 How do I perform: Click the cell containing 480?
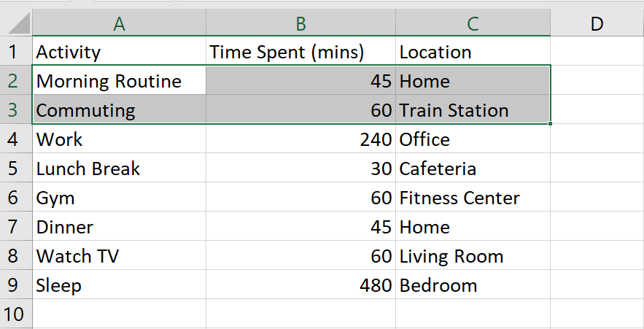point(300,285)
